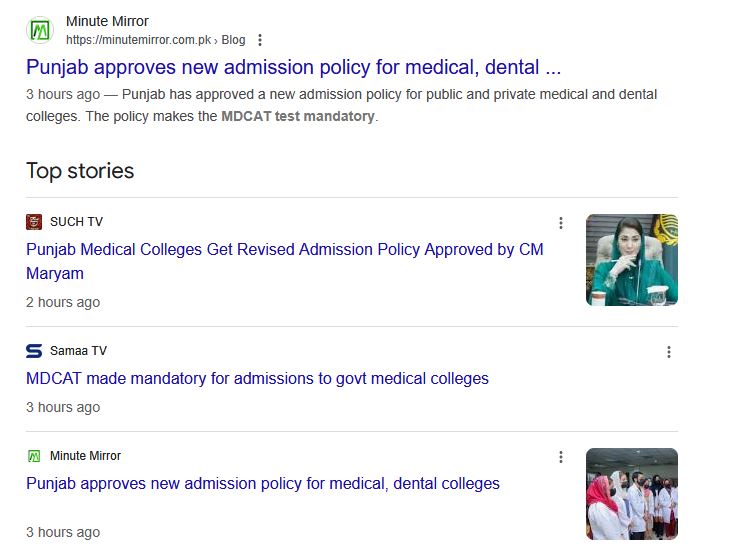Image resolution: width=733 pixels, height=556 pixels.
Task: Open more options for SUCH TV story
Action: 561,223
